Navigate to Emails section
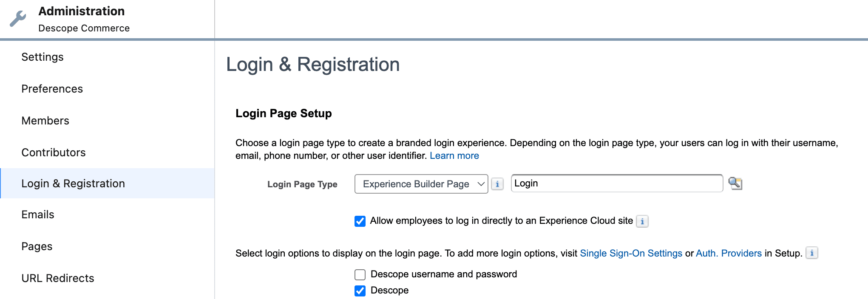868x299 pixels. pyautogui.click(x=38, y=214)
